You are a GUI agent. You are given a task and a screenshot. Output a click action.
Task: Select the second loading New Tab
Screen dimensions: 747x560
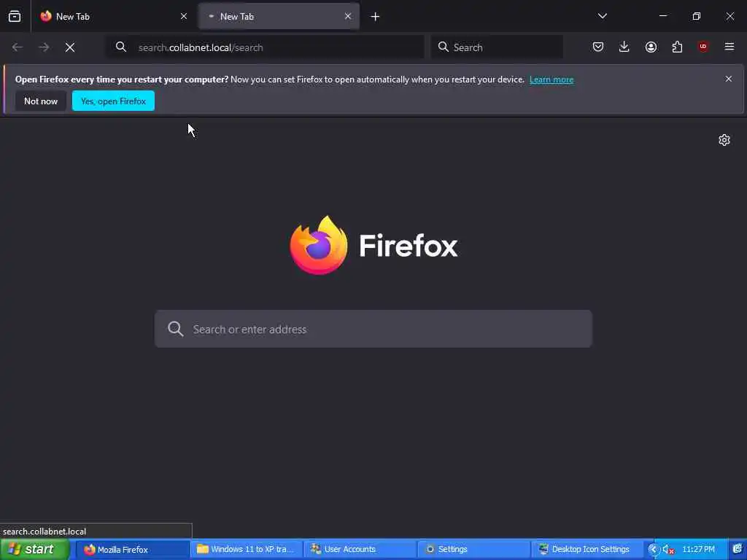(279, 16)
